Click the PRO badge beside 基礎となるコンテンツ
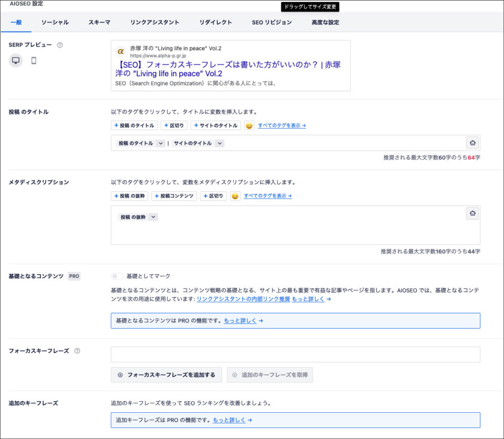This screenshot has height=439, width=504. (x=74, y=276)
